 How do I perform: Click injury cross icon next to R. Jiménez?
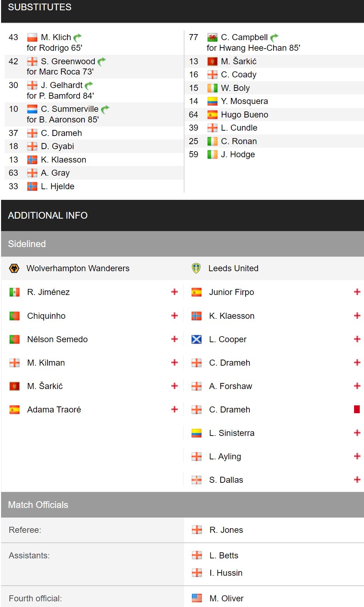(x=175, y=292)
